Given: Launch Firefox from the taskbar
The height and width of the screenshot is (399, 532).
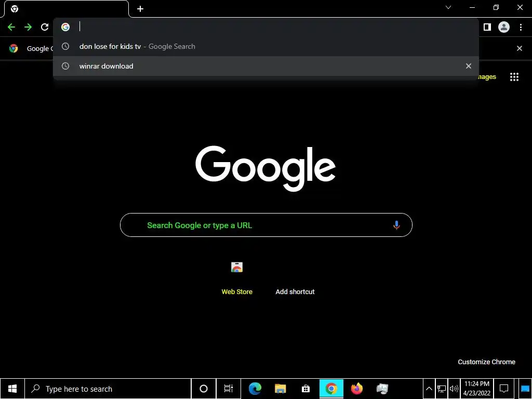Looking at the screenshot, I should point(356,389).
